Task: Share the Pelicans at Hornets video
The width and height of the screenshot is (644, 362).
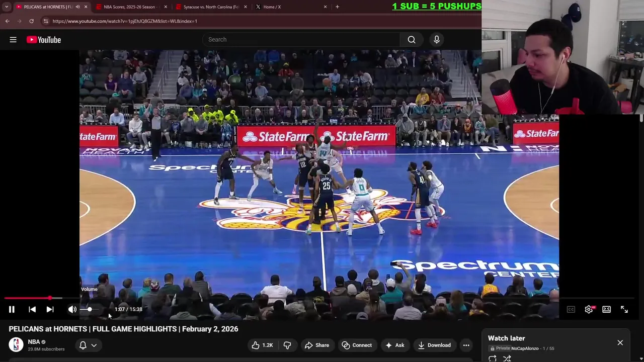Action: 316,345
